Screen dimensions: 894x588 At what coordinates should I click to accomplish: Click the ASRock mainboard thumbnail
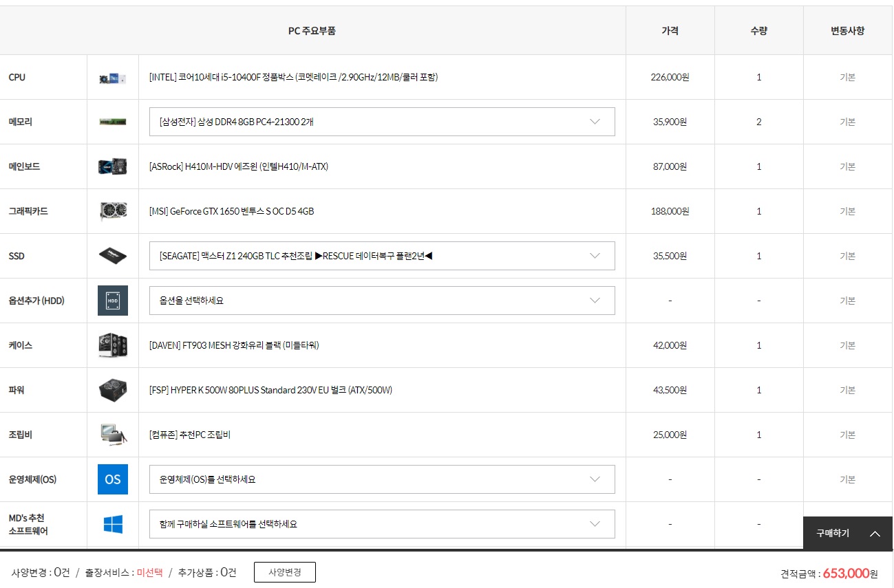113,166
